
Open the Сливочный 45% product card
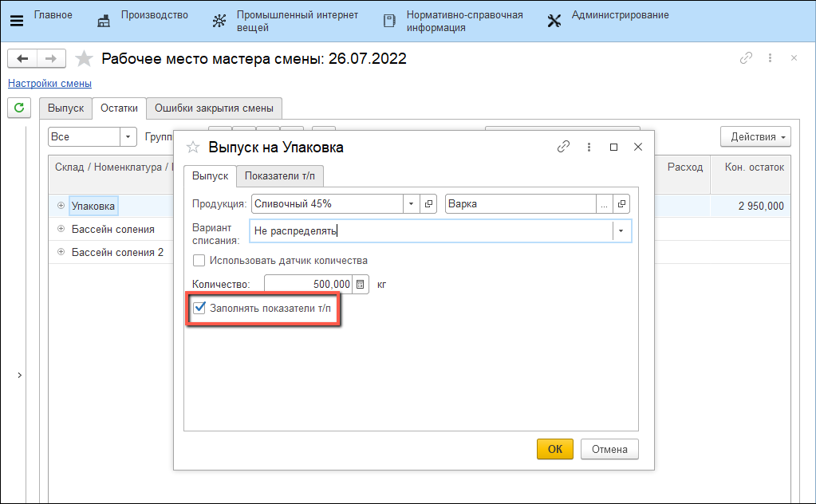[429, 204]
